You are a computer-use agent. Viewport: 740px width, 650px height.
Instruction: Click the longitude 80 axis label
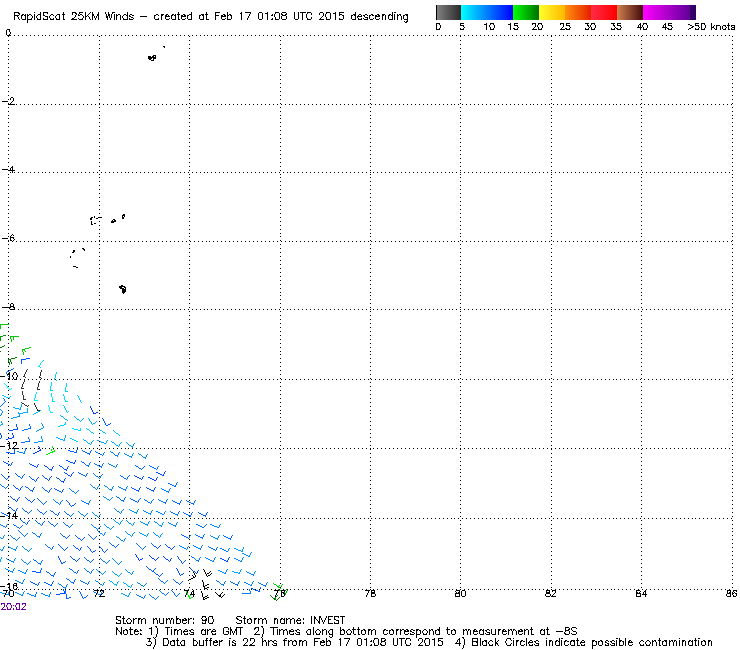461,593
